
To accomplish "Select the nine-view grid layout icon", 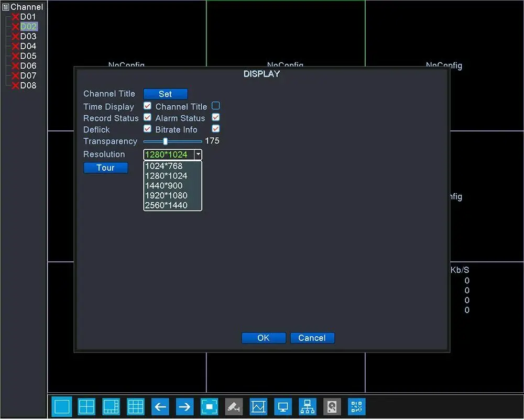I will coord(136,407).
